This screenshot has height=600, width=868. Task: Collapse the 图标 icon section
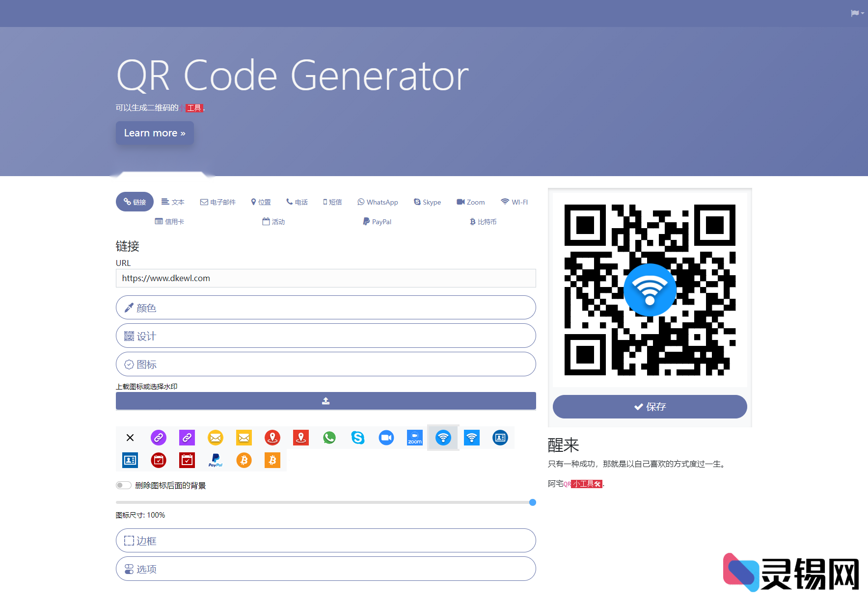[325, 365]
